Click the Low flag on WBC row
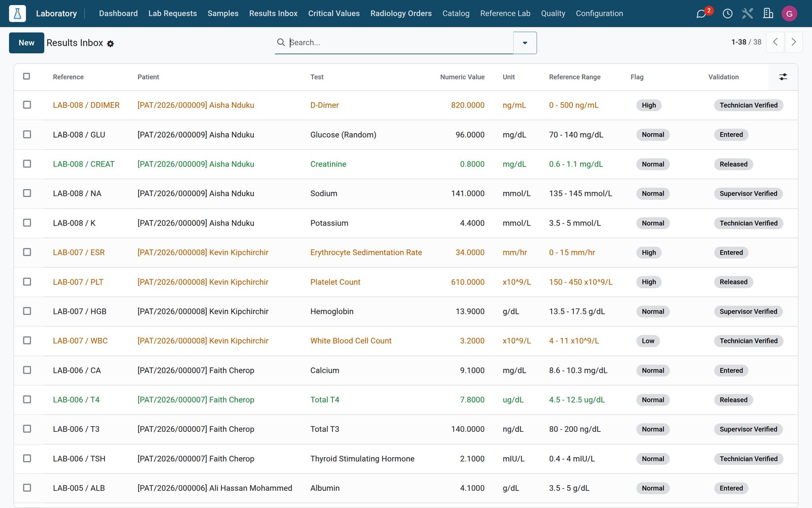The width and height of the screenshot is (812, 508). 648,341
